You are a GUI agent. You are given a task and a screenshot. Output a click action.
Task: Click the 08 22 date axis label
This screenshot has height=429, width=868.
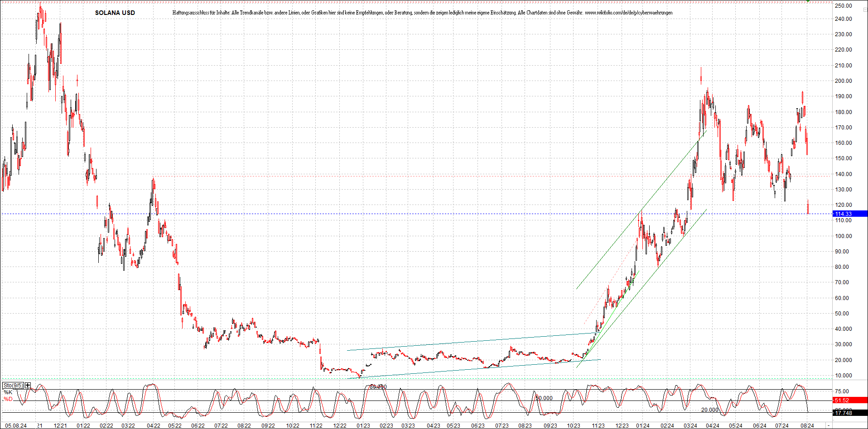244,426
